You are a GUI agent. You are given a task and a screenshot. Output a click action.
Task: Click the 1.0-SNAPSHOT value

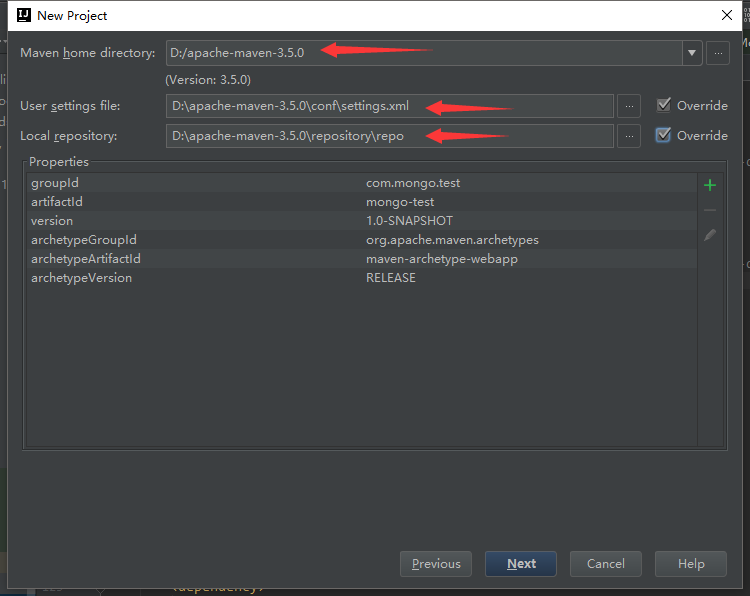409,221
